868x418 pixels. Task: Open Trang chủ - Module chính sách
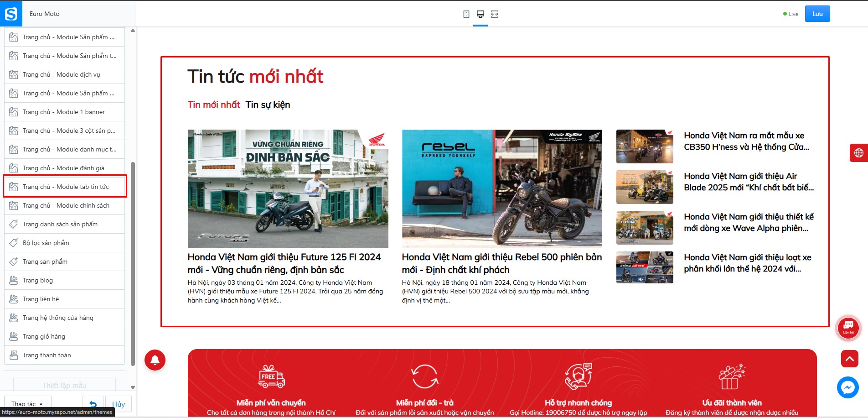pos(64,205)
